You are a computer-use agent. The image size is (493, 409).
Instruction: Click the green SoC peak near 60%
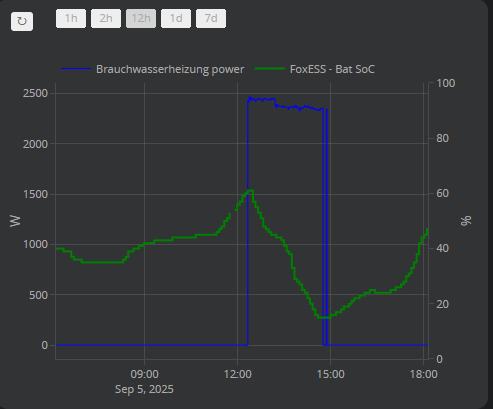(x=250, y=190)
